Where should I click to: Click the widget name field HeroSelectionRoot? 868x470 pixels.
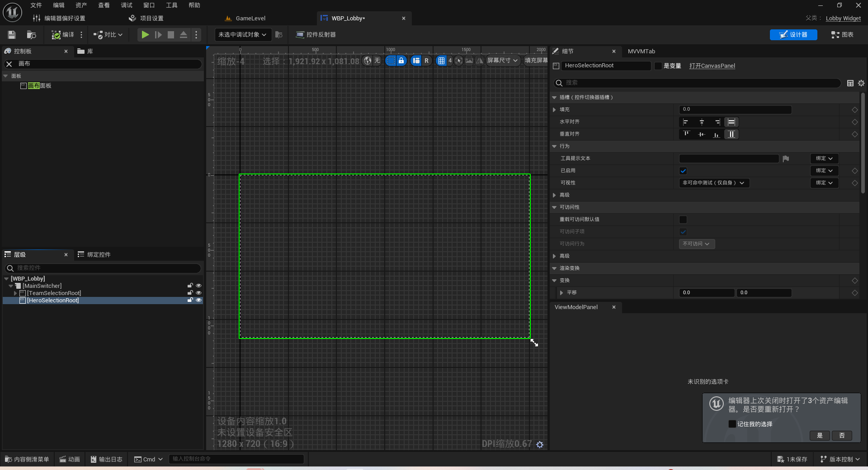606,66
